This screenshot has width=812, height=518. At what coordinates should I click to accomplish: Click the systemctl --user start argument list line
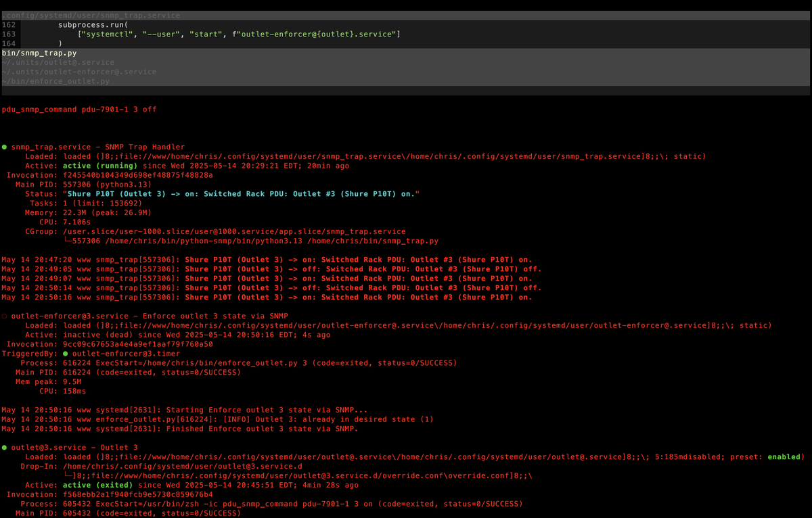[240, 34]
